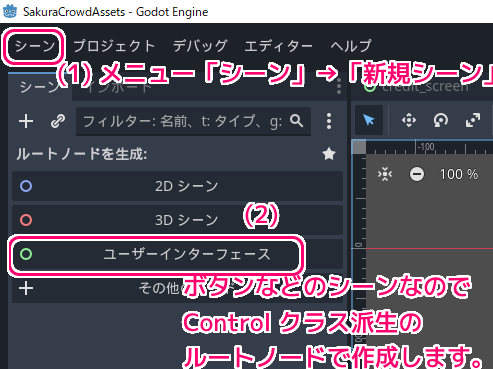The height and width of the screenshot is (369, 493).
Task: Click the ルートノードを生成: label
Action: [x=82, y=154]
